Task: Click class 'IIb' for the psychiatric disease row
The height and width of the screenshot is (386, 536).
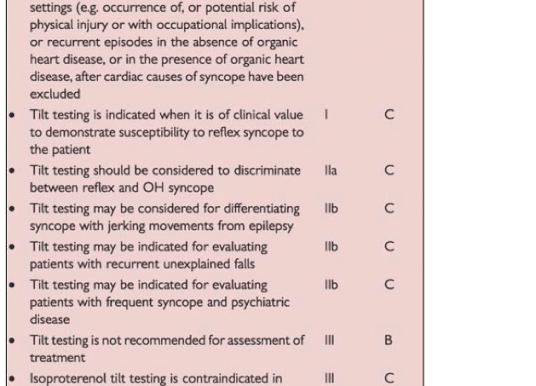Action: [x=331, y=285]
